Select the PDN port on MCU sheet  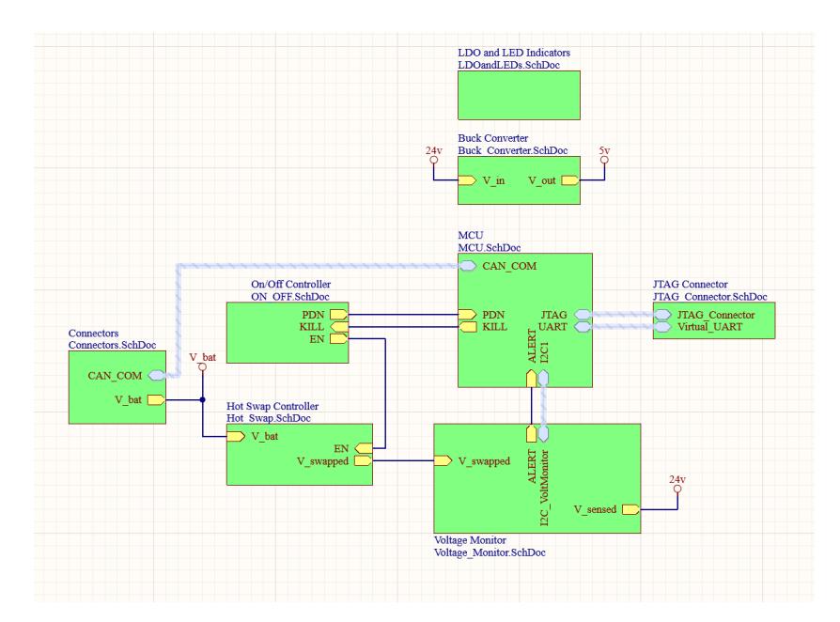pos(467,315)
